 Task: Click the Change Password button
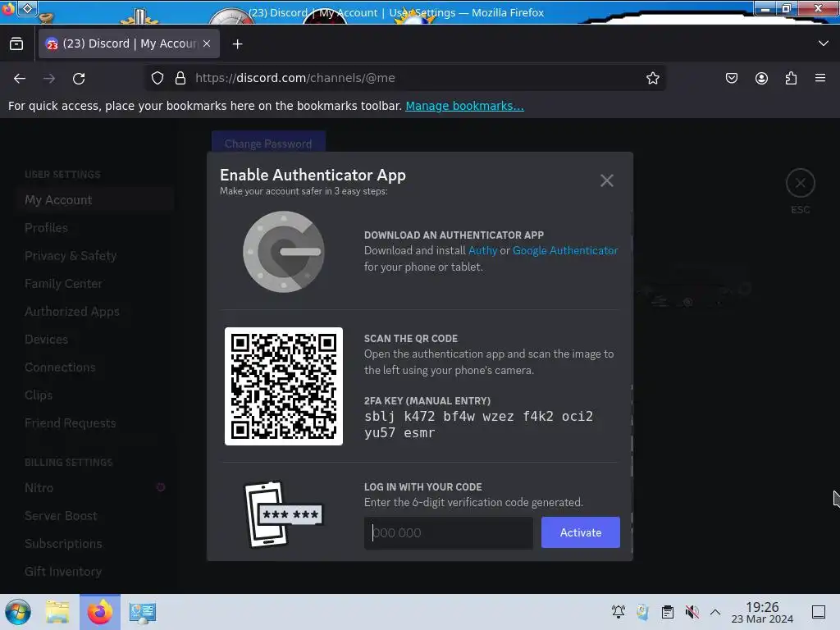[x=268, y=144]
